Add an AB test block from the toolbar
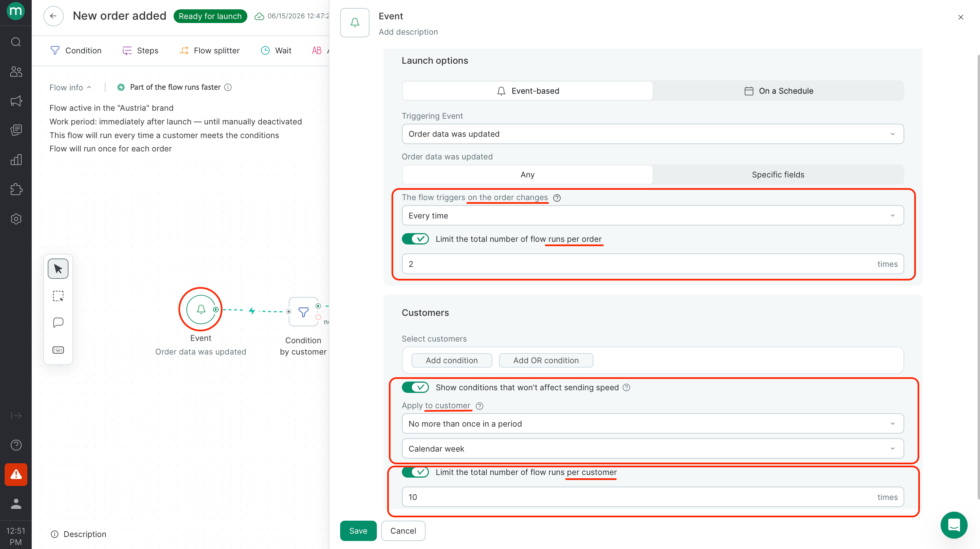Image resolution: width=980 pixels, height=549 pixels. coord(319,51)
